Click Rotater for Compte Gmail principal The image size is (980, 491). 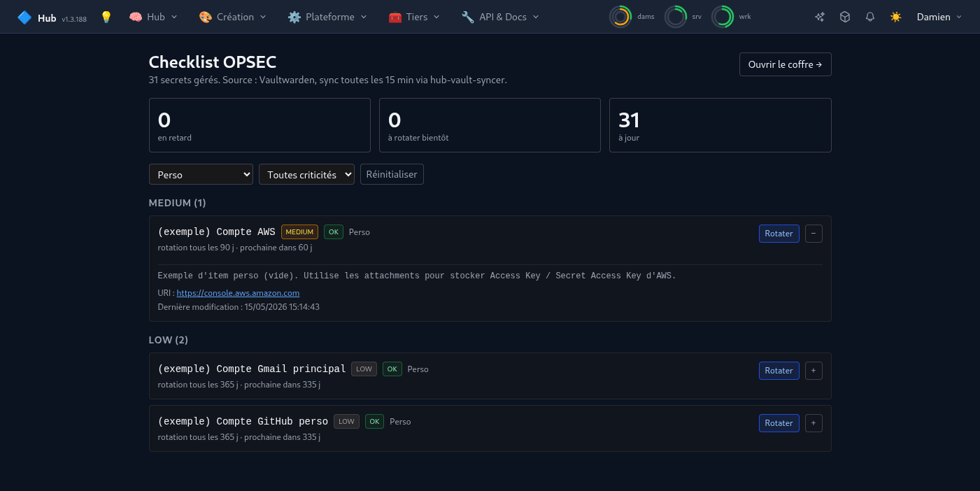click(x=779, y=371)
